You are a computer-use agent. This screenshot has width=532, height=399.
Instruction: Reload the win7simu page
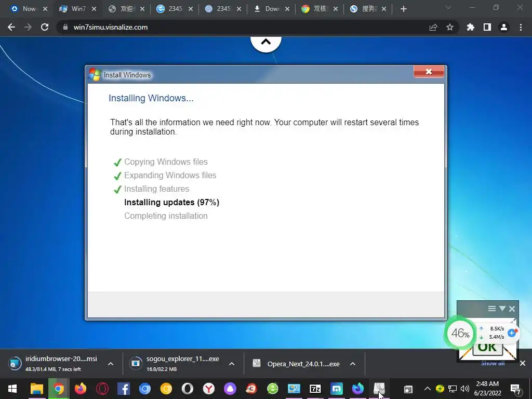click(45, 27)
